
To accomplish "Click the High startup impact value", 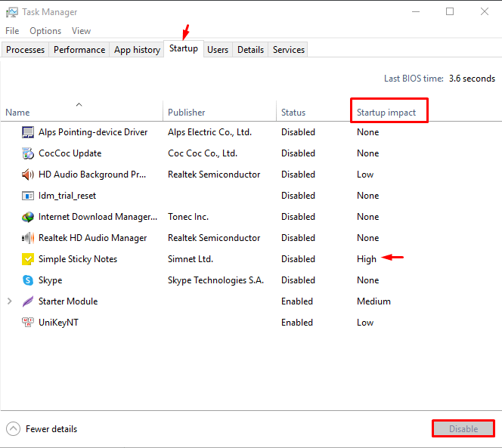I will 367,259.
